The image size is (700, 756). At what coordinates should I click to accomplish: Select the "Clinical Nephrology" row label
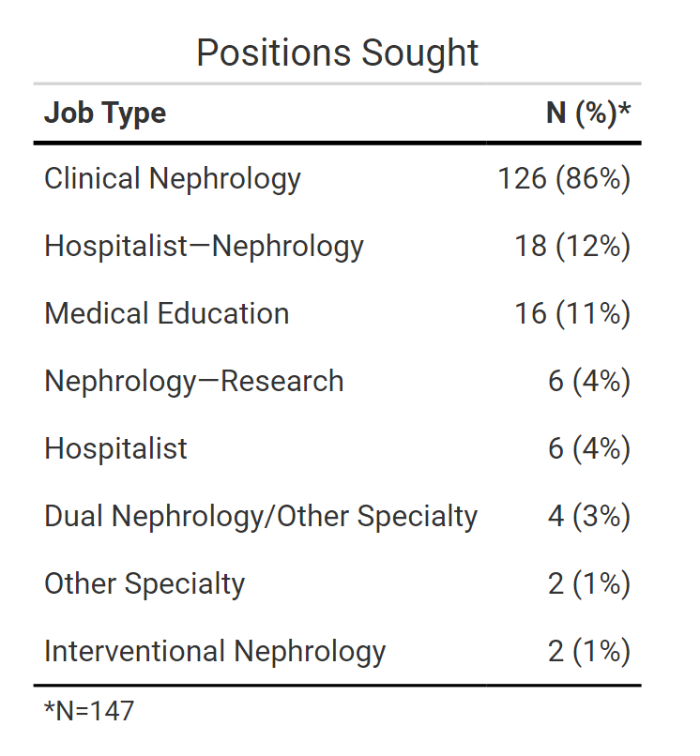pos(173,178)
